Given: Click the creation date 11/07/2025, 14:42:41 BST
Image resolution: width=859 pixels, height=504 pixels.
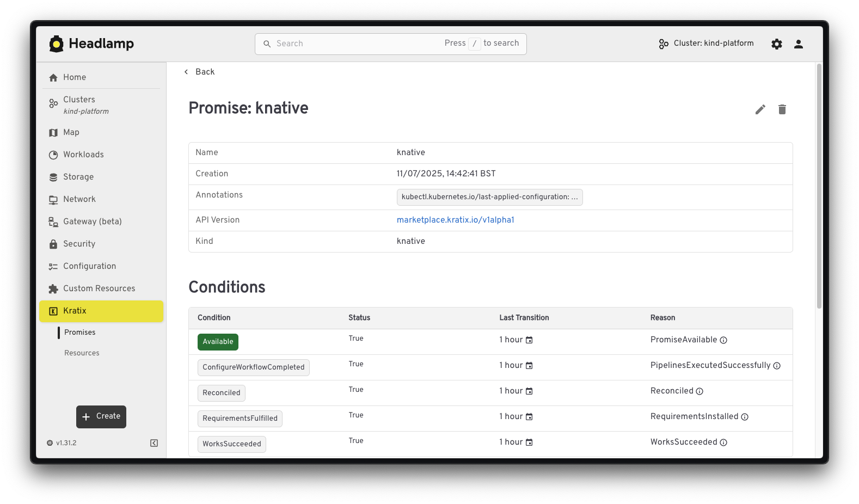Looking at the screenshot, I should click(446, 174).
